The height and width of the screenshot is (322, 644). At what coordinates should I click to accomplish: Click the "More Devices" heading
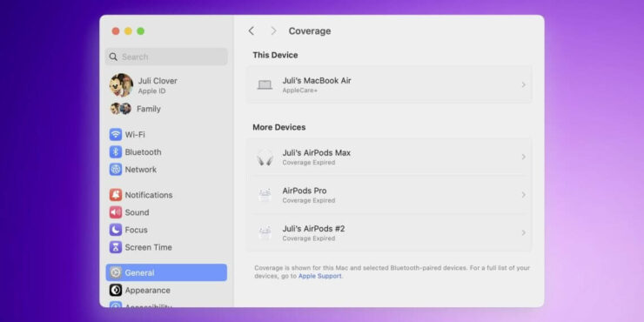(278, 127)
